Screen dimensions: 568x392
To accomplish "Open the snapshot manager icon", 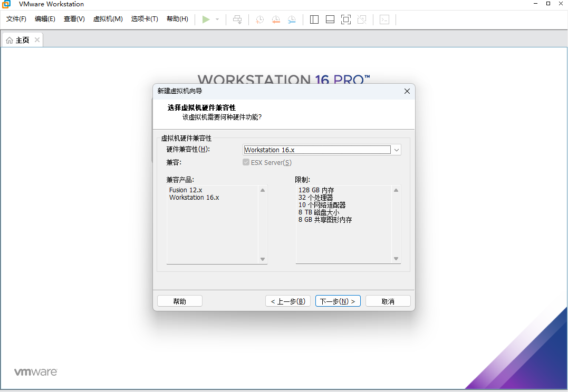I will coord(292,19).
